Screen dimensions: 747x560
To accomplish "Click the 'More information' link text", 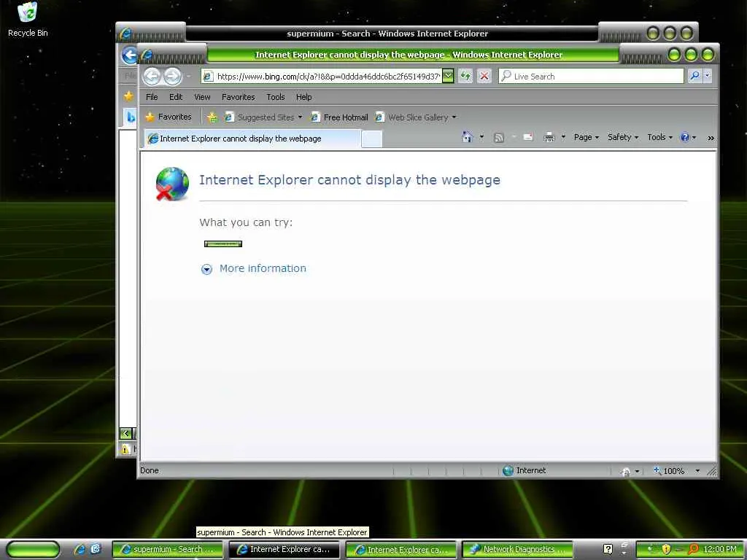I will (263, 268).
